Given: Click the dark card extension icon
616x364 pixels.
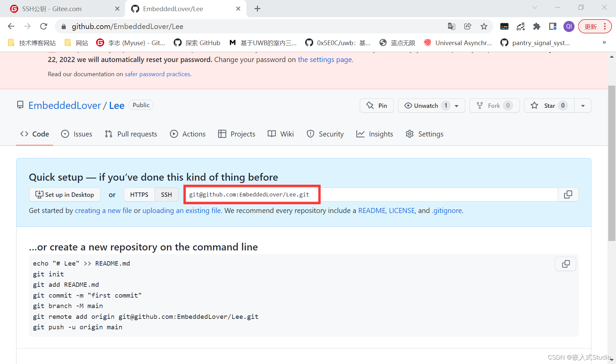Looking at the screenshot, I should [504, 26].
